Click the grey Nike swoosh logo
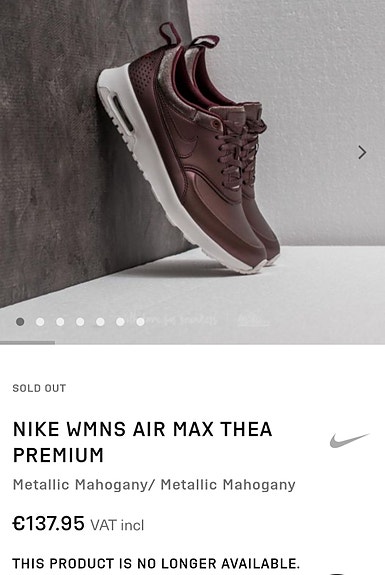Viewport: 385px width, 575px height. click(349, 440)
